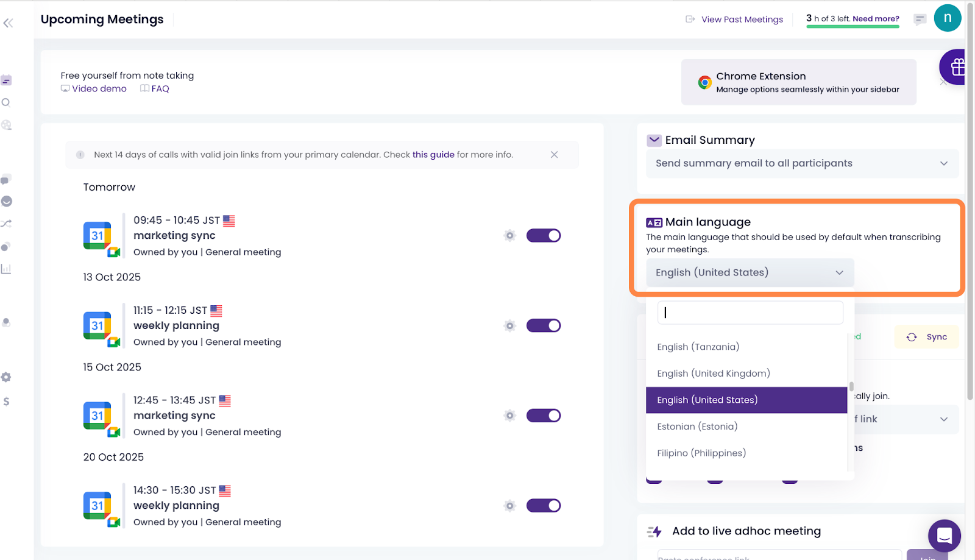Viewport: 975px width, 560px height.
Task: Click the language search input field
Action: (750, 313)
